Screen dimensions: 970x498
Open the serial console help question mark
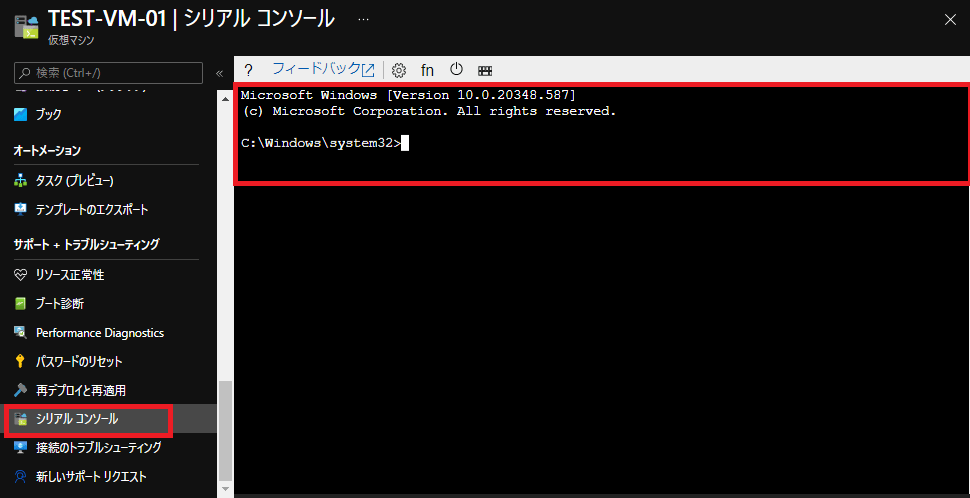click(x=249, y=69)
